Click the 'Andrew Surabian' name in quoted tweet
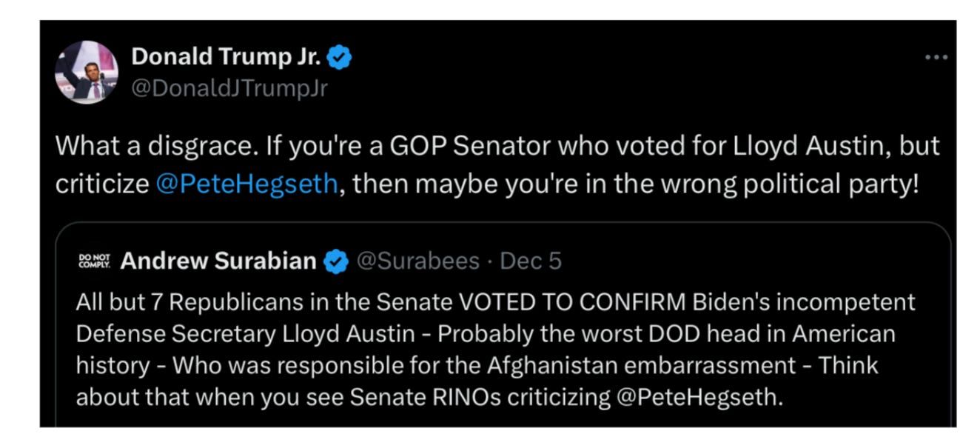 coord(218,261)
